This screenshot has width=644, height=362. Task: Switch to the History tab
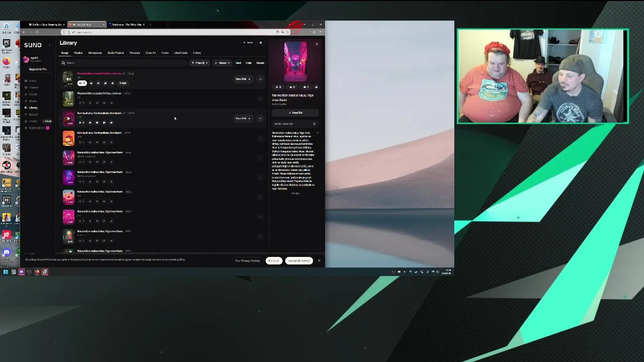click(197, 53)
